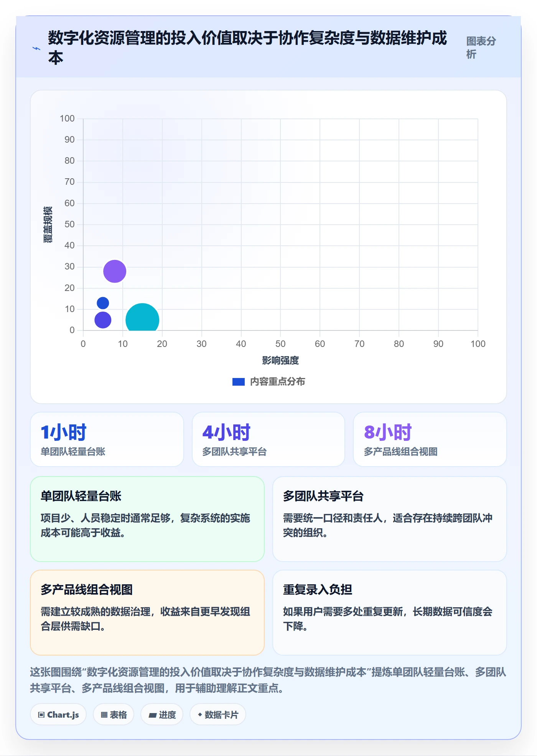Click the 表格 tag chip
537x756 pixels.
114,715
